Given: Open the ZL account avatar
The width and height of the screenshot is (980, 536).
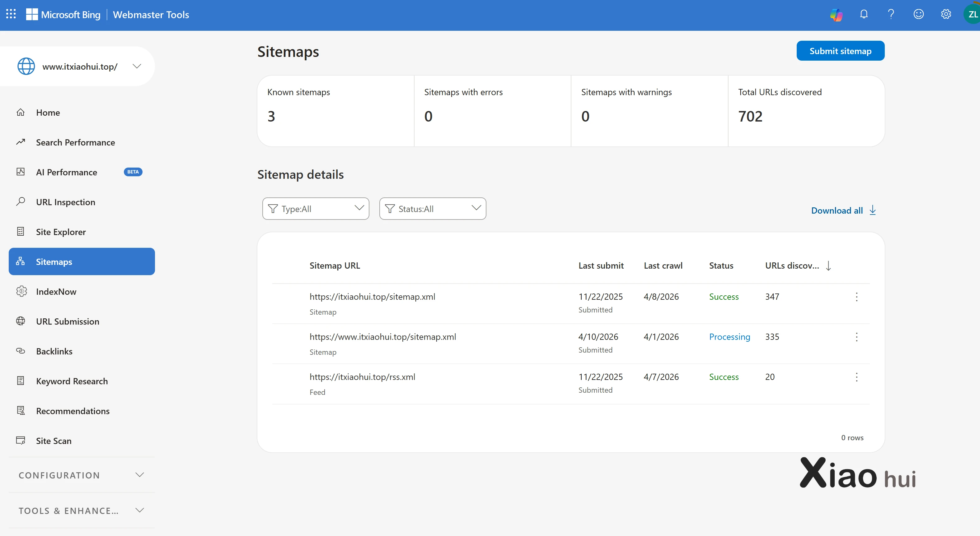Looking at the screenshot, I should [x=972, y=14].
